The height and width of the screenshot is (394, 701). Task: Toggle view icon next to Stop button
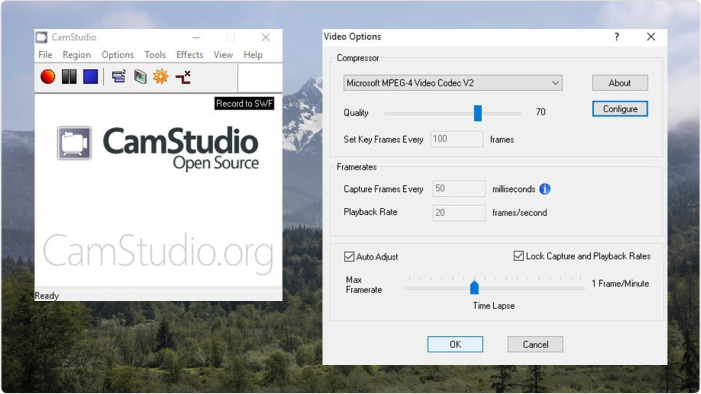pyautogui.click(x=118, y=76)
